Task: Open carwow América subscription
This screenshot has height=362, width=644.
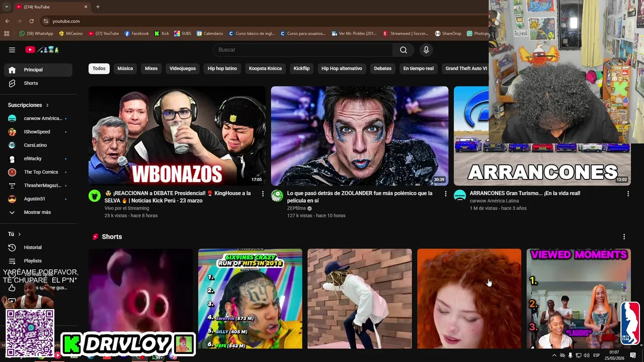Action: click(38, 118)
